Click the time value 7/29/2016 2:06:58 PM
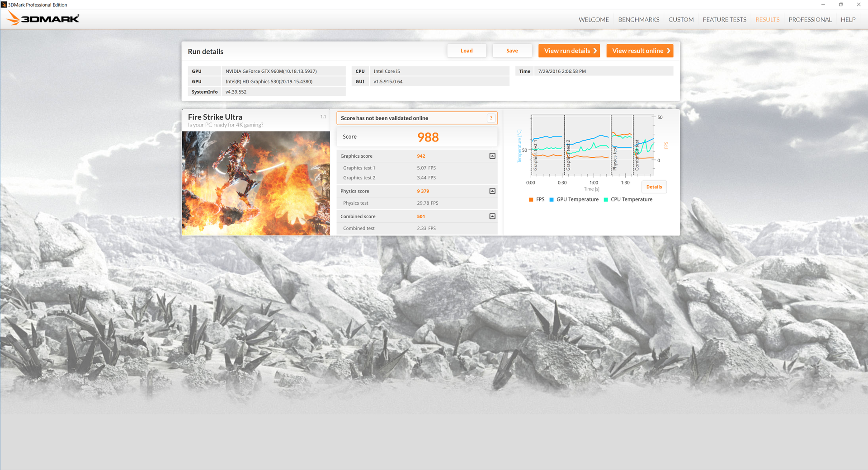This screenshot has width=868, height=470. point(604,71)
